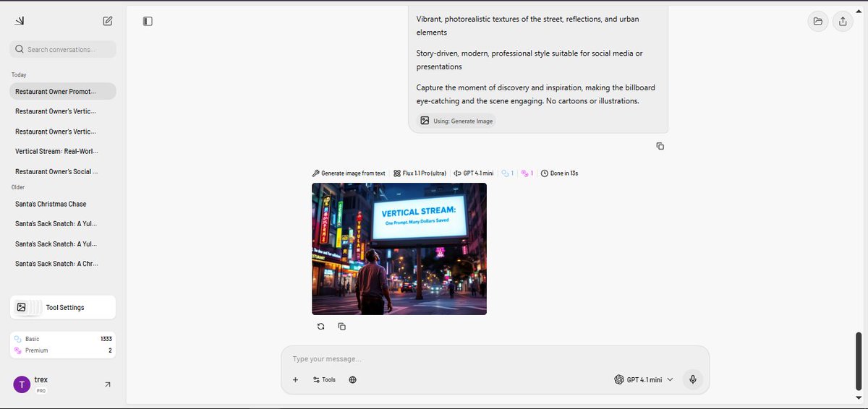
Task: Add attachment with plus icon
Action: 295,379
